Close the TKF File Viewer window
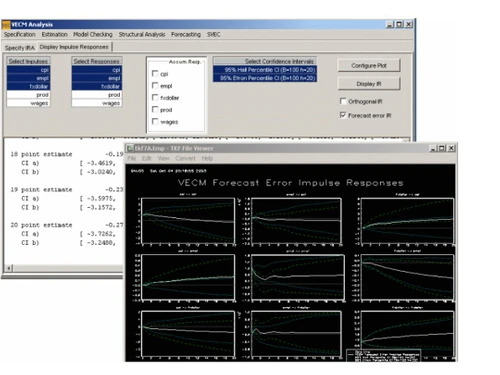 (451, 148)
